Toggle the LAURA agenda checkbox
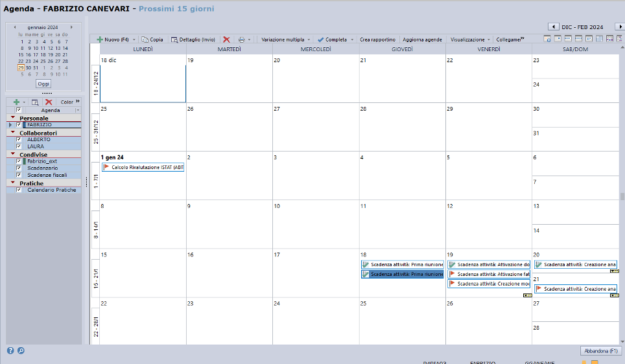This screenshot has width=625, height=364. [x=19, y=146]
